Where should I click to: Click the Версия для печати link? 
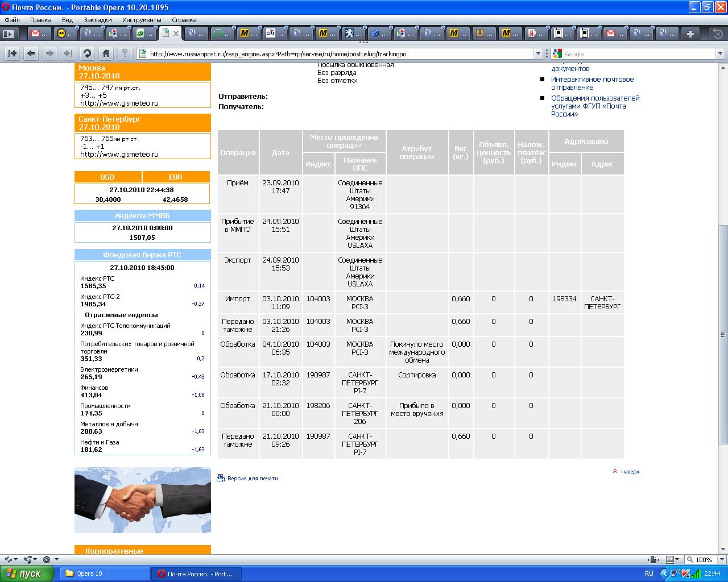click(x=253, y=479)
